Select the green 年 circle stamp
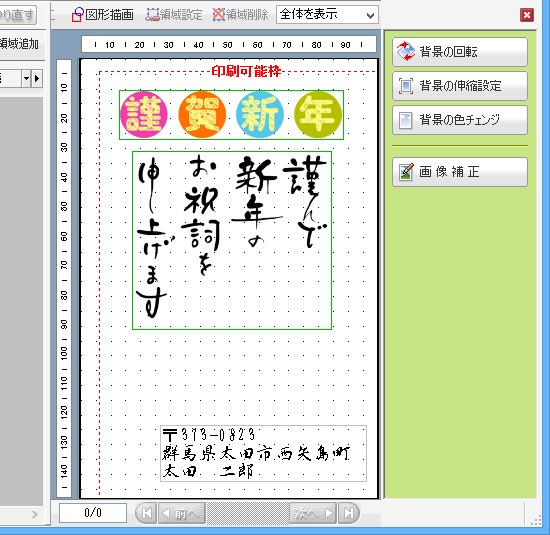 [318, 115]
